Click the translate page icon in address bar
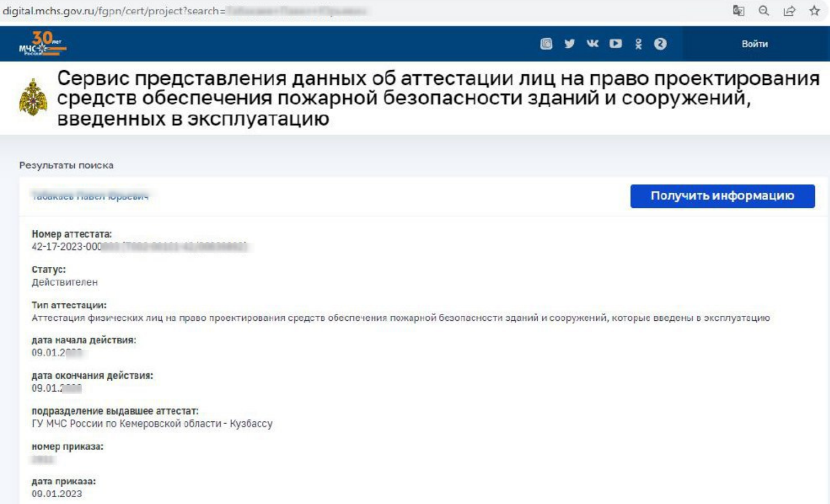 pos(738,11)
